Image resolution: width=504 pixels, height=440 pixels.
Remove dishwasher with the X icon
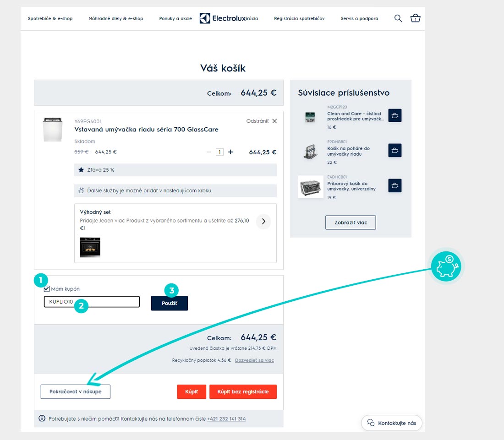coord(274,121)
